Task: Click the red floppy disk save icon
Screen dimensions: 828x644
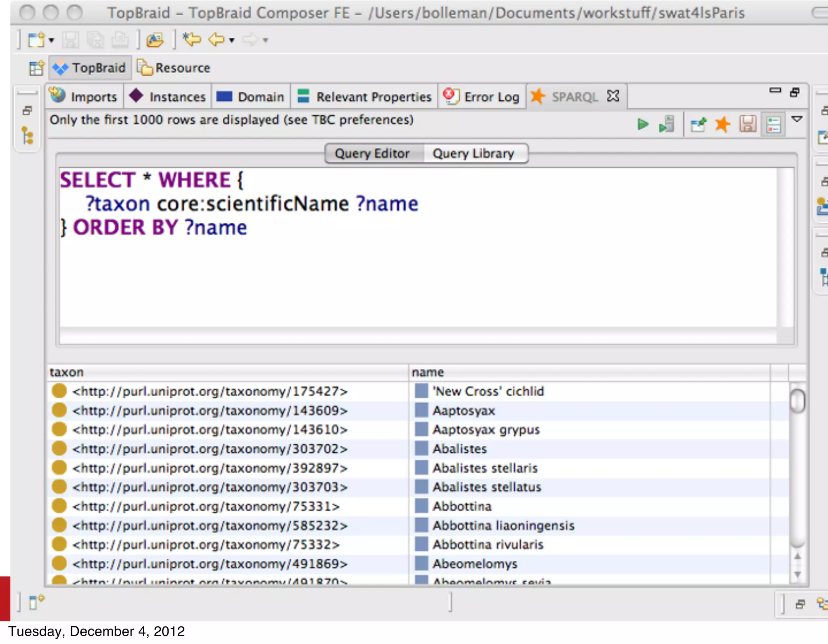Action: [x=748, y=124]
